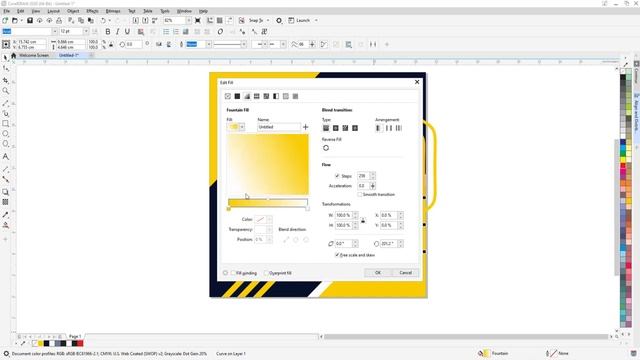This screenshot has height=360, width=640.
Task: Open the Window menu
Action: pyautogui.click(x=184, y=11)
